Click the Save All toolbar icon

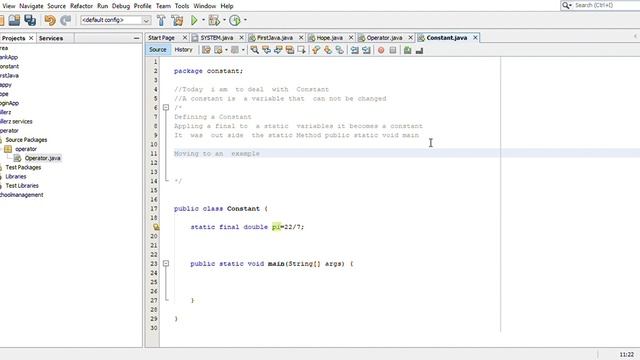pos(30,20)
